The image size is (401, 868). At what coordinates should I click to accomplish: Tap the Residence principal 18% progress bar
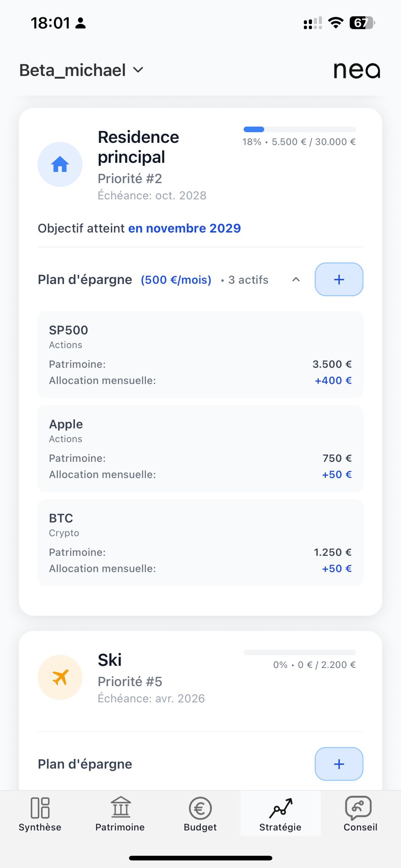[x=299, y=129]
